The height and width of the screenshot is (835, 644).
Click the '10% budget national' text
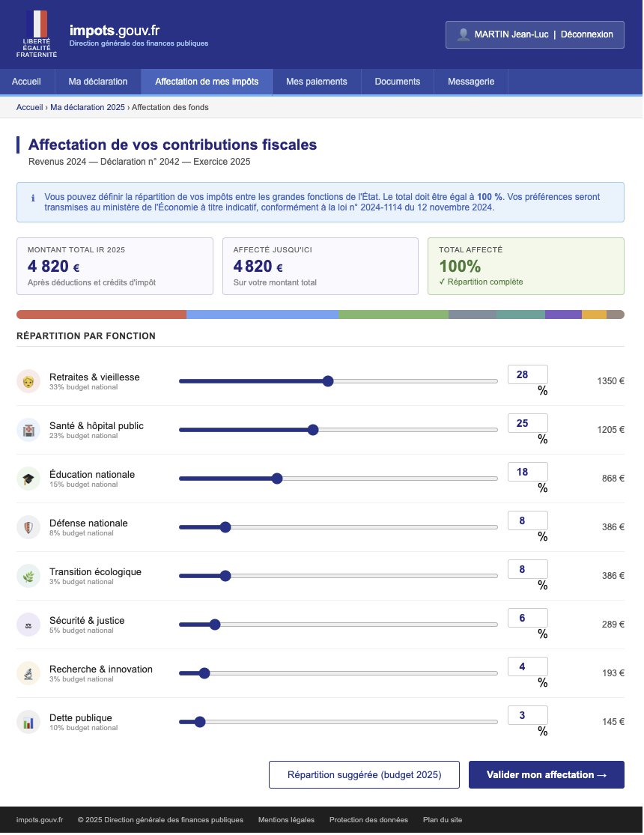point(84,728)
